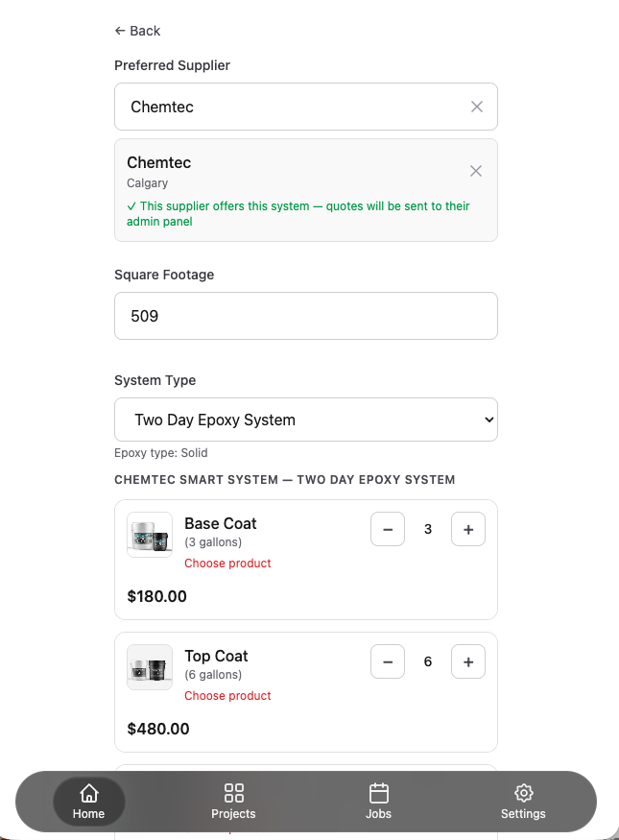This screenshot has height=840, width=619.
Task: Go Back to the previous screen
Action: click(137, 31)
